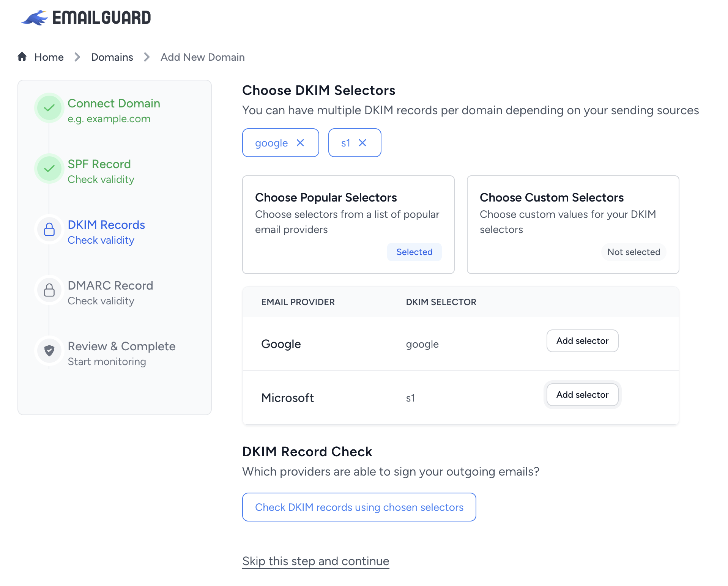Check DKIM records using chosen selectors
The width and height of the screenshot is (728, 586).
click(359, 507)
